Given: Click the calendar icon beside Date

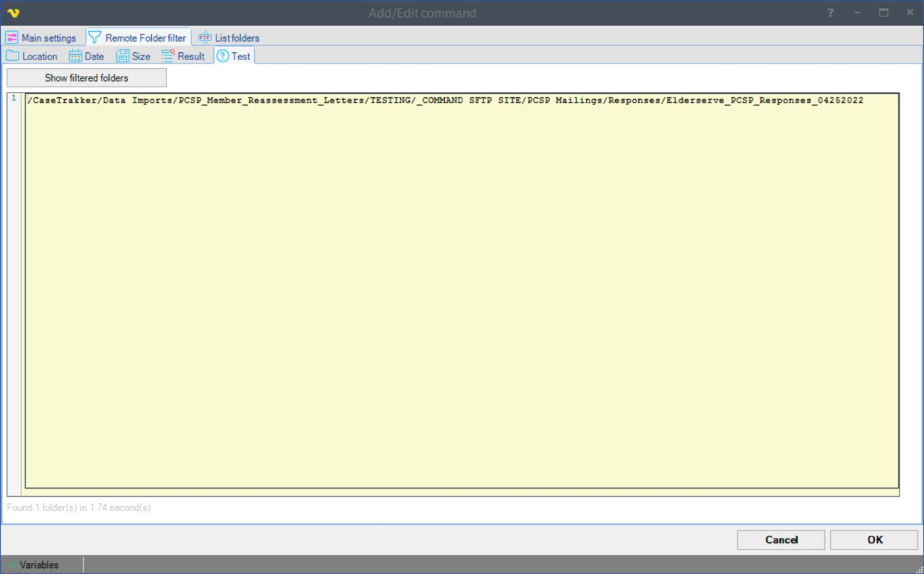Looking at the screenshot, I should (75, 56).
